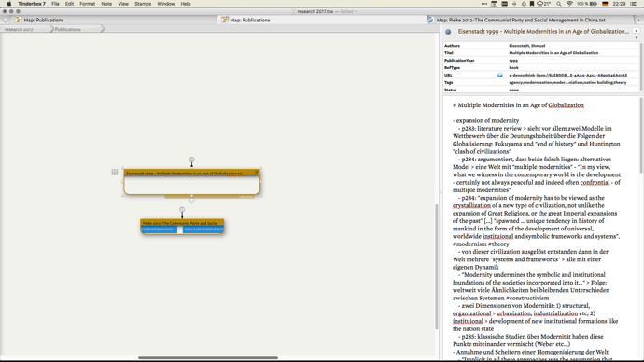This screenshot has height=362, width=644.
Task: Click bookmark menu bar icon
Action: click(x=532, y=4)
